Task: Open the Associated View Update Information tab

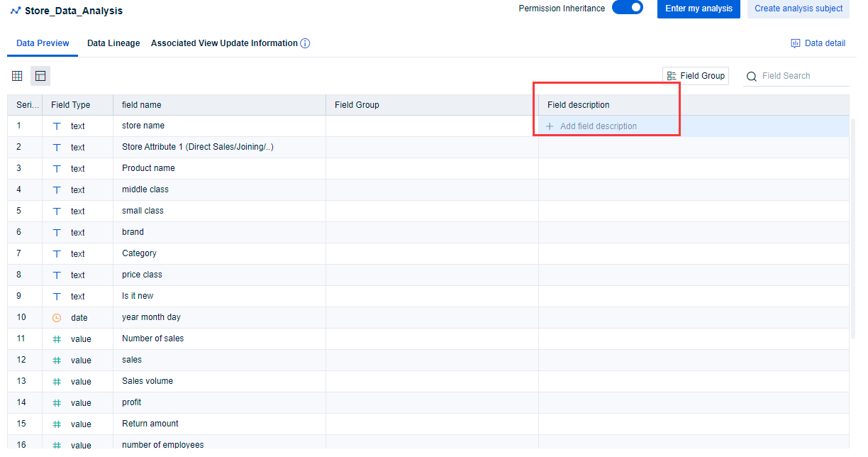Action: (x=224, y=43)
